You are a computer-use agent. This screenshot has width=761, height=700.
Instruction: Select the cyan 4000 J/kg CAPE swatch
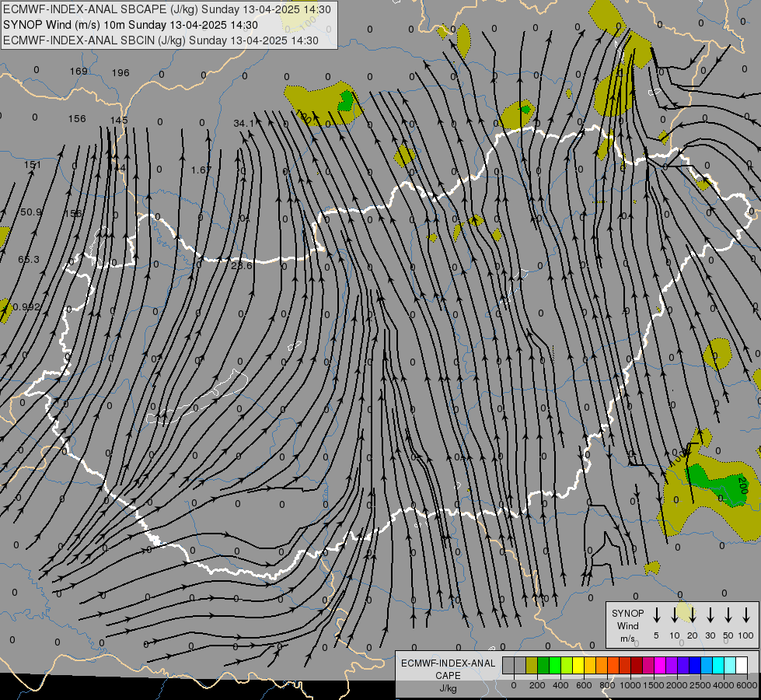click(x=717, y=665)
